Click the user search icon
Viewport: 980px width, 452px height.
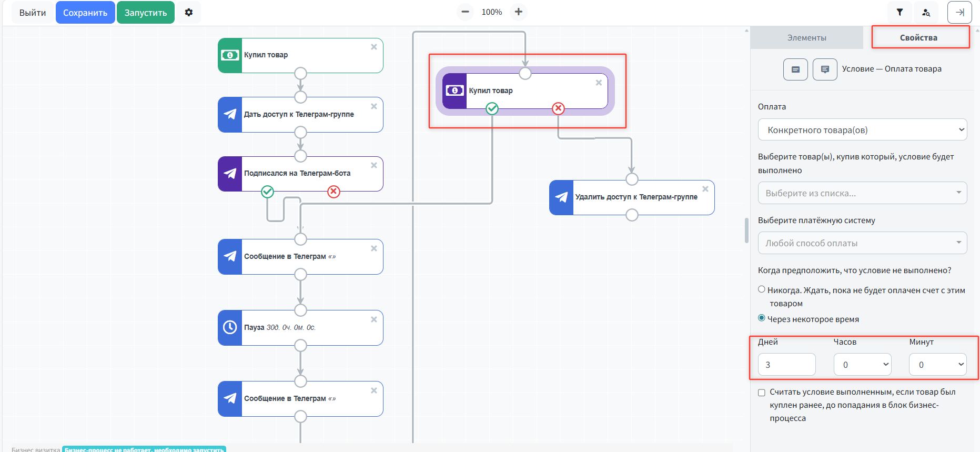[926, 12]
